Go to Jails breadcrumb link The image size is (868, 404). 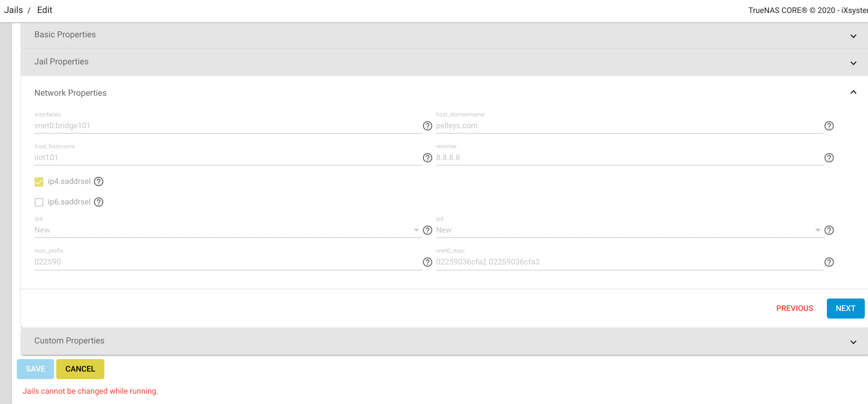point(14,10)
